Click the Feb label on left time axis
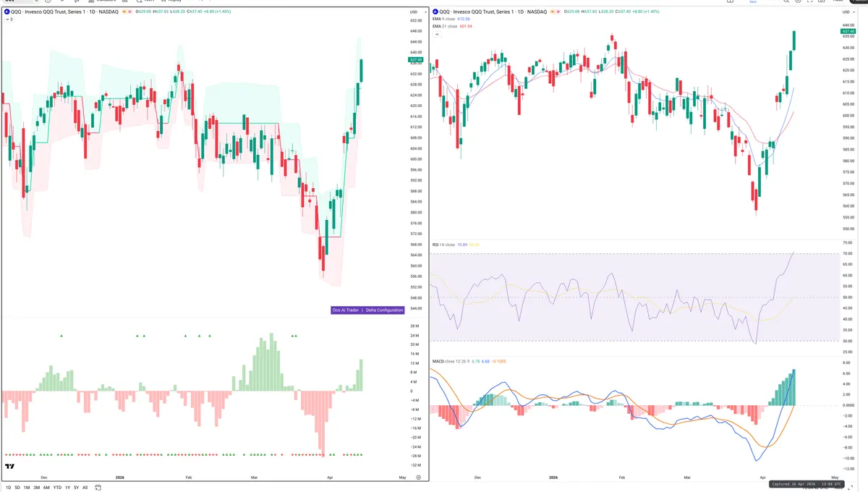868x492 pixels. pyautogui.click(x=189, y=478)
